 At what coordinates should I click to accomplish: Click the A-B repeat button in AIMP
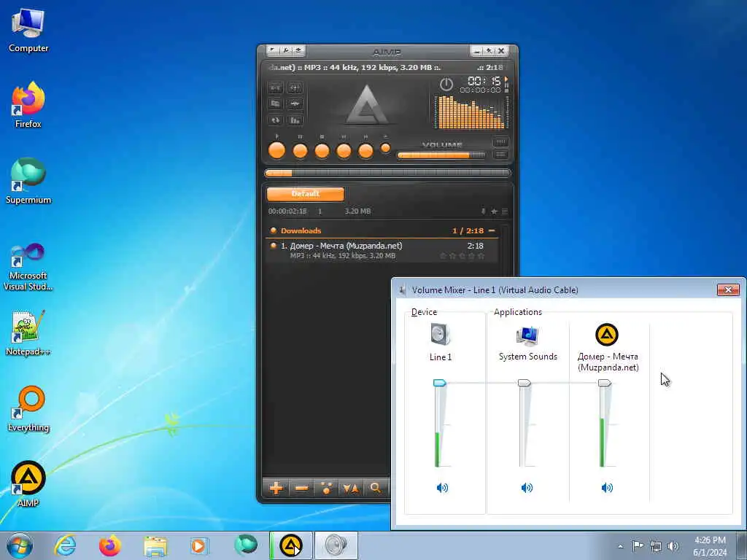(x=275, y=88)
